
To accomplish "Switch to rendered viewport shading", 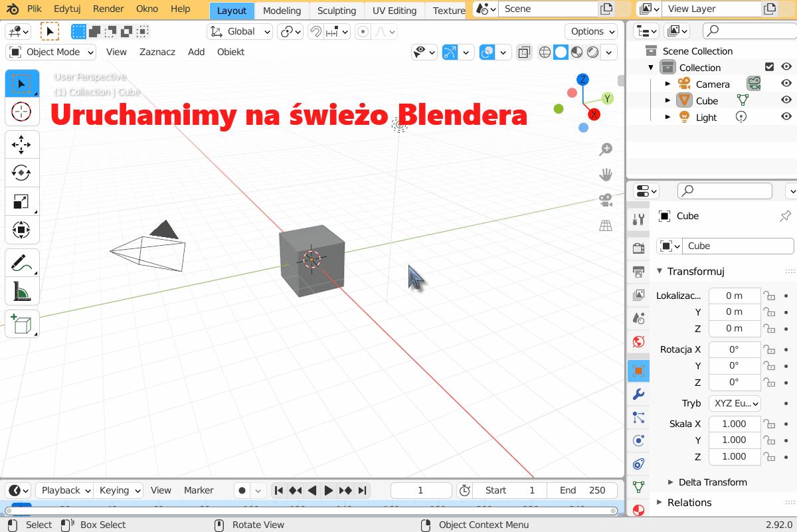I will [592, 52].
